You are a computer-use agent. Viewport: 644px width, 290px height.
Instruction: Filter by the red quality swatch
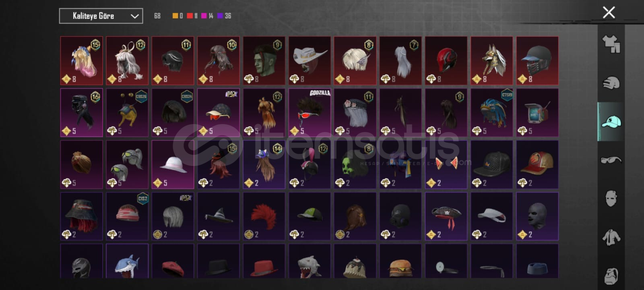click(190, 16)
